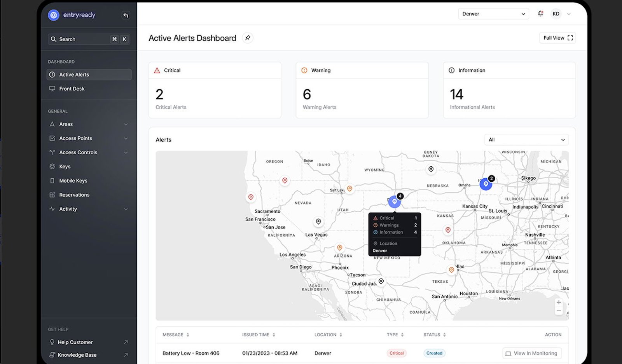Click the black map pin in South Dakota
Screen dimensions: 622x364
[431, 169]
